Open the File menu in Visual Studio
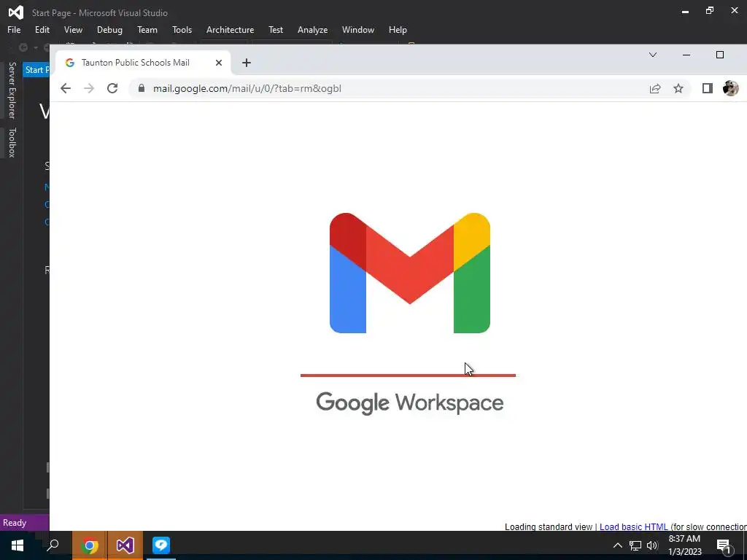The width and height of the screenshot is (747, 560). coord(14,29)
